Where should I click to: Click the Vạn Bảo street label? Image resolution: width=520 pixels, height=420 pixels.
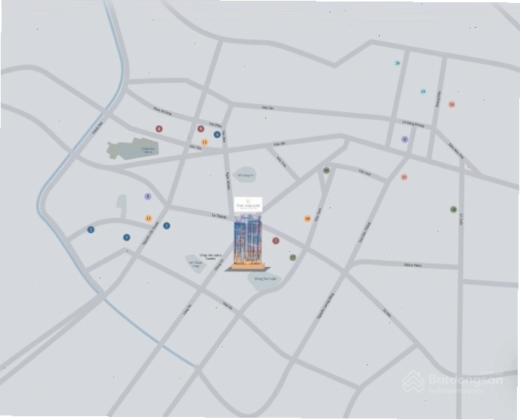click(x=224, y=135)
